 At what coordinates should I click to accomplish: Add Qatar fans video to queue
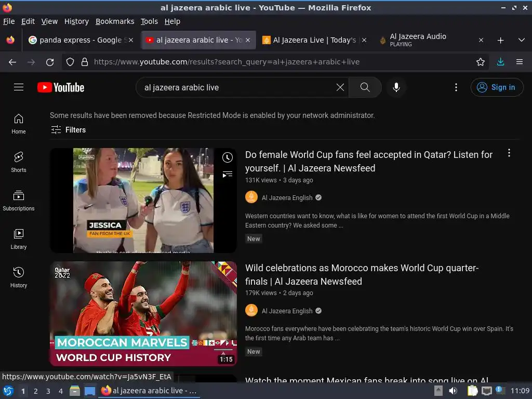pos(228,175)
